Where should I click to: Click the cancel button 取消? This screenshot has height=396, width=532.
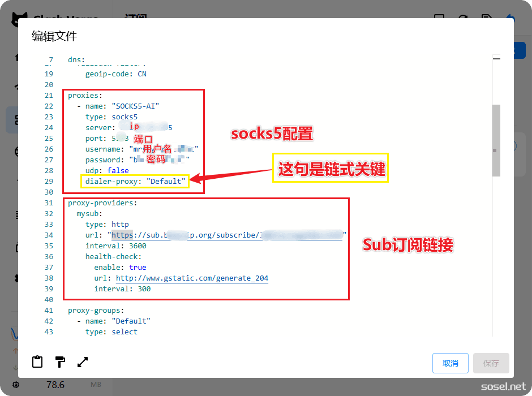pos(451,363)
